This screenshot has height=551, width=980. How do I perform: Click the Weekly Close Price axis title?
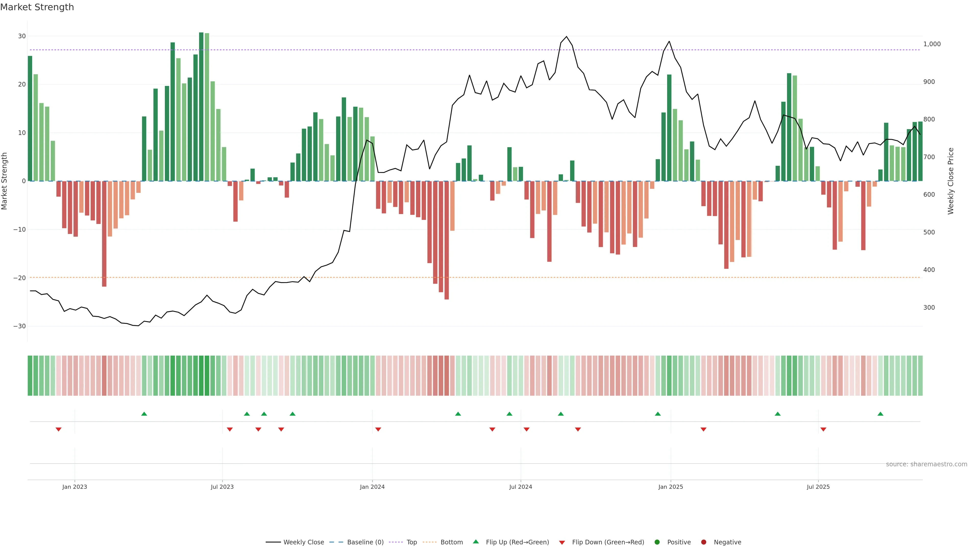click(951, 181)
